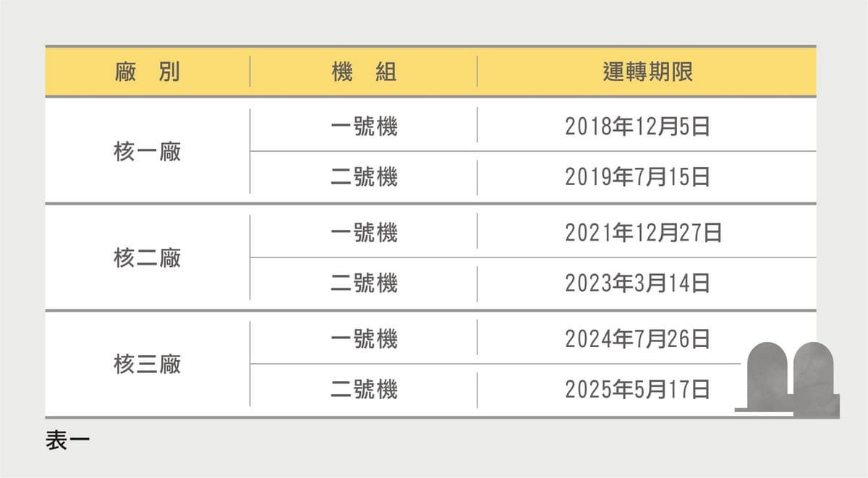868x478 pixels.
Task: Select 核二廠 一號機 cell
Action: click(364, 233)
